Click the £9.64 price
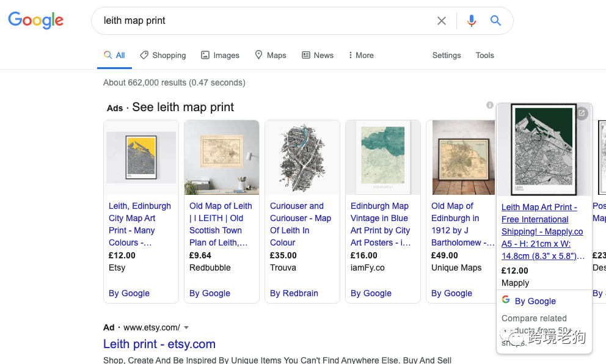Image resolution: width=606 pixels, height=364 pixels. (x=200, y=255)
